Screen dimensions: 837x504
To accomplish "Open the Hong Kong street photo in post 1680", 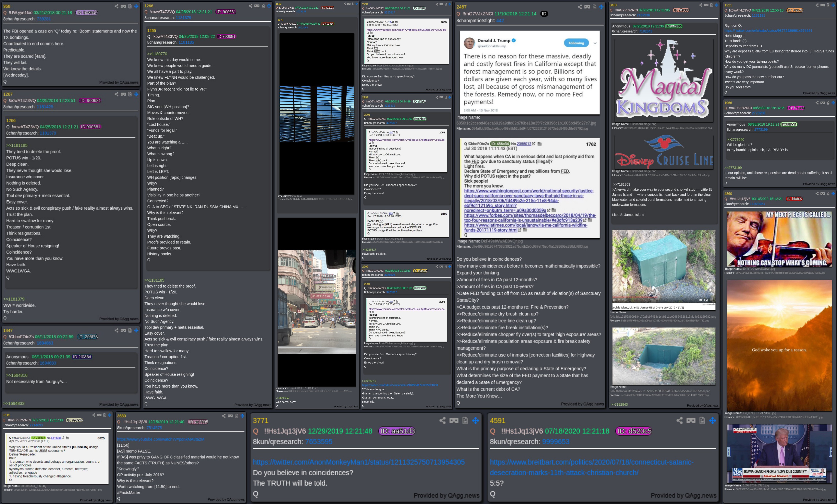I will tap(317, 302).
